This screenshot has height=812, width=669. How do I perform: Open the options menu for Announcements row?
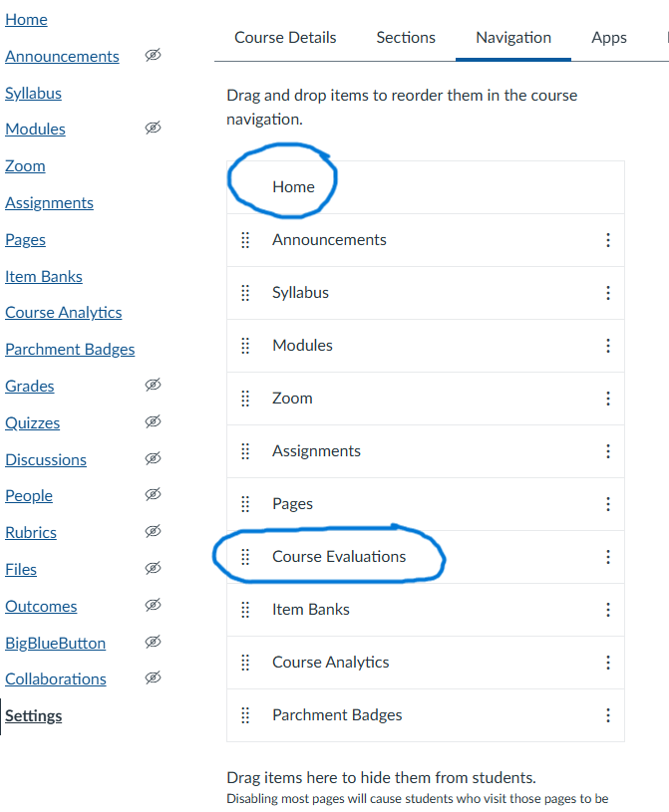607,240
